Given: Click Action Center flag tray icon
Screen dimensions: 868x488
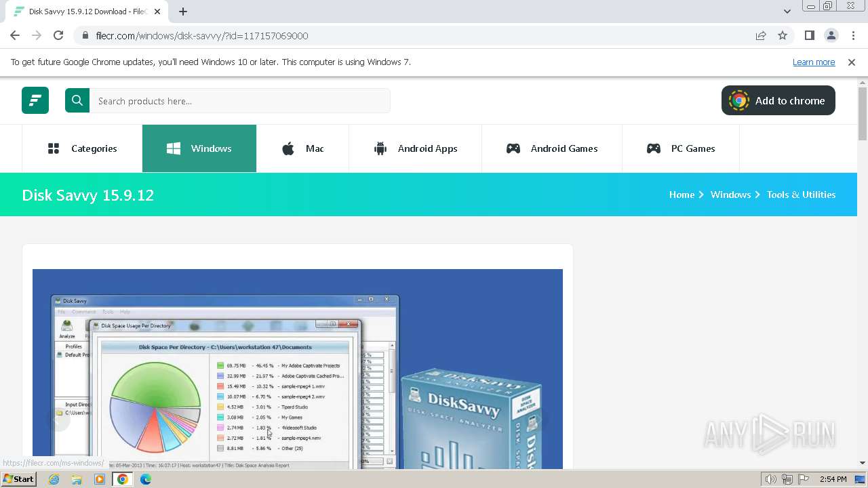Looking at the screenshot, I should pyautogui.click(x=803, y=479).
